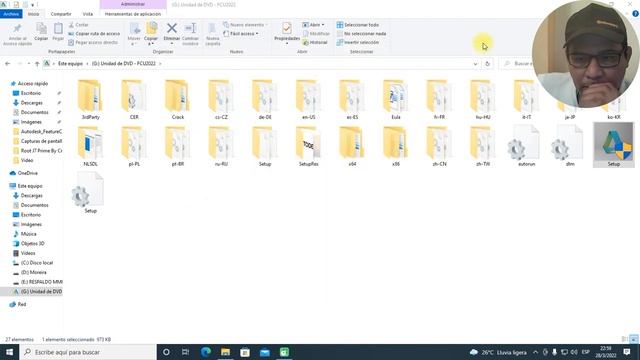Select (C:) Disco local drive
640x360 pixels.
click(x=37, y=263)
